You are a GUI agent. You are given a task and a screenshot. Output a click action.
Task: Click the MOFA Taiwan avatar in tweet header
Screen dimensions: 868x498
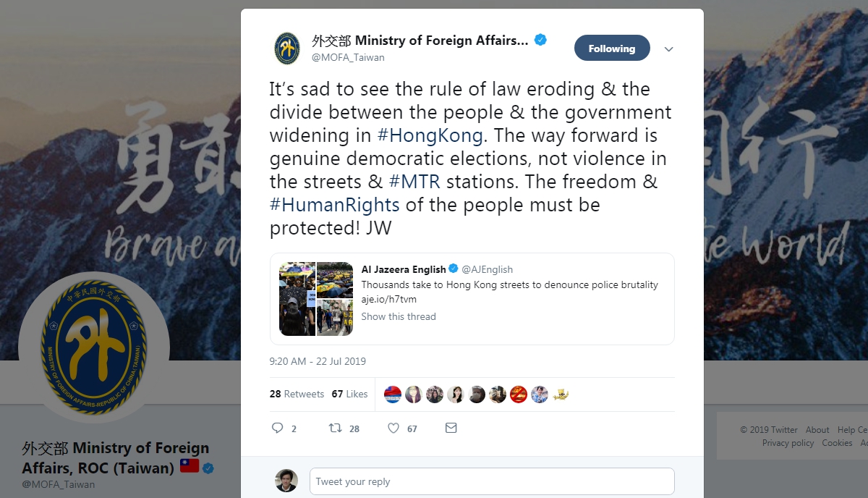[287, 48]
